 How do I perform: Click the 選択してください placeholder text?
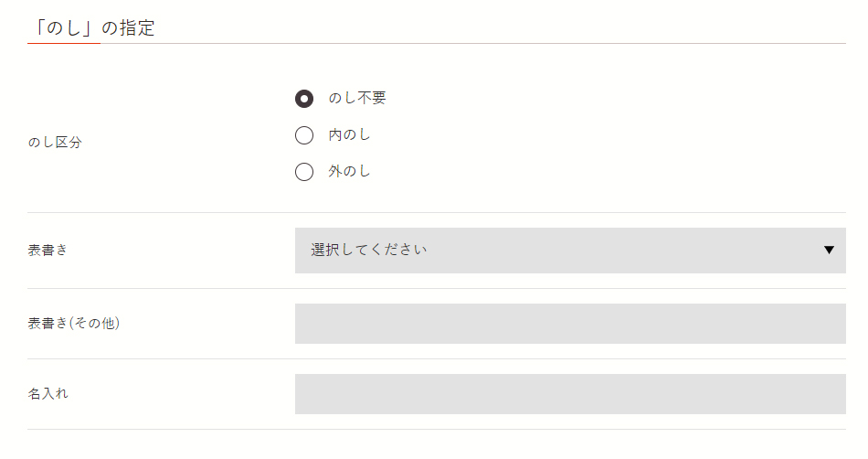(369, 251)
